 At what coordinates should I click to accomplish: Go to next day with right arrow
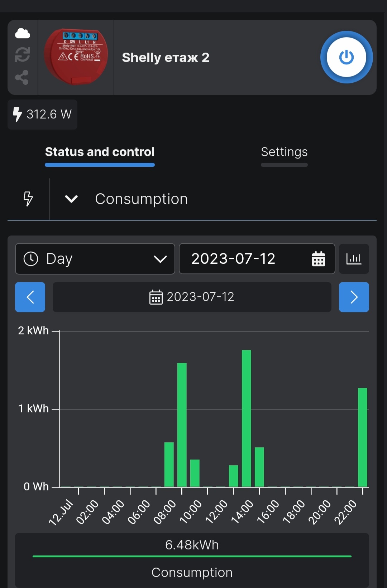[354, 297]
